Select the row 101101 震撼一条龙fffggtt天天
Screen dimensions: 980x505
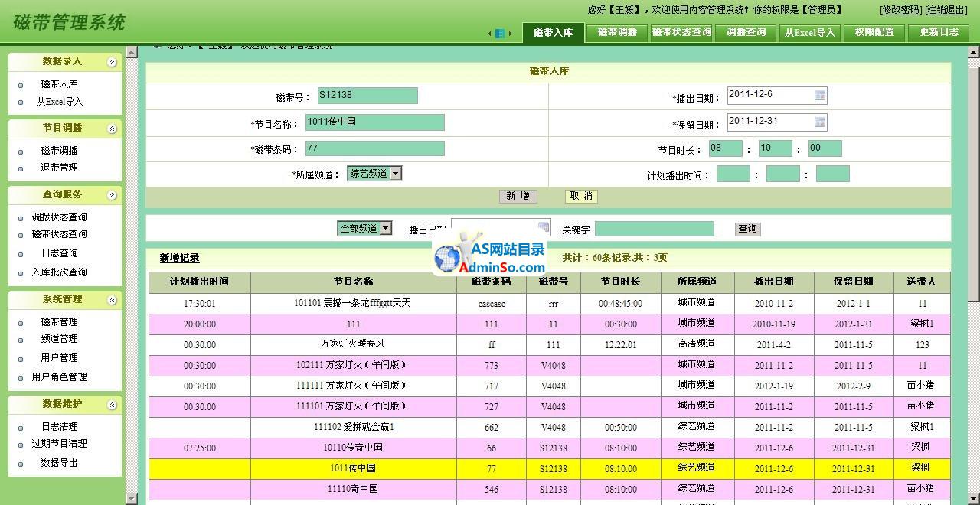click(549, 304)
